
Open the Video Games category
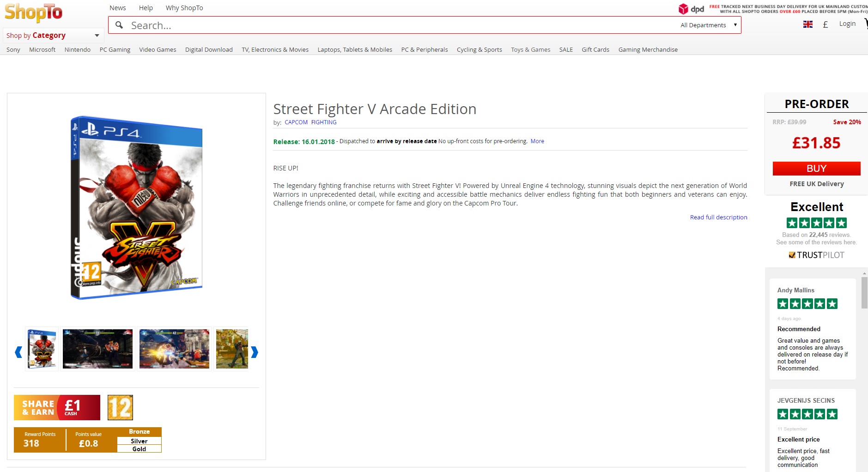tap(158, 49)
